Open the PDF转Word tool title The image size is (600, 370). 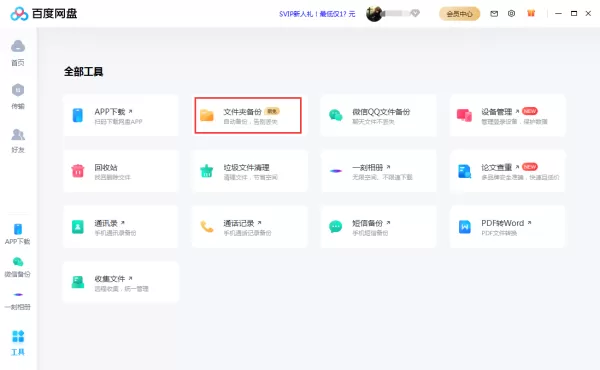pyautogui.click(x=502, y=223)
